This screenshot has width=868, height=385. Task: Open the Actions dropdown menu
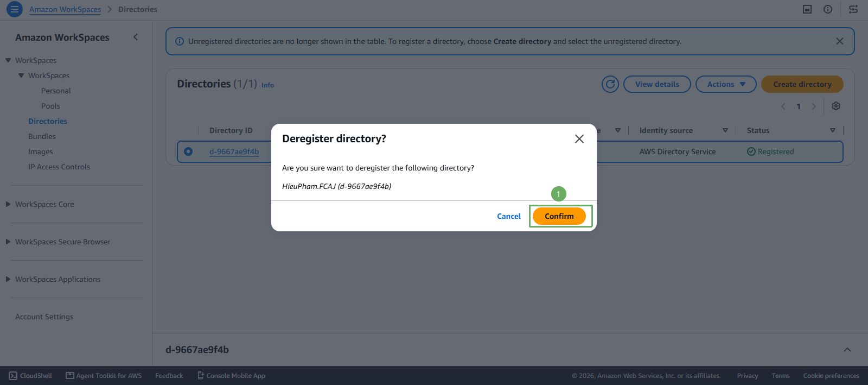[726, 84]
